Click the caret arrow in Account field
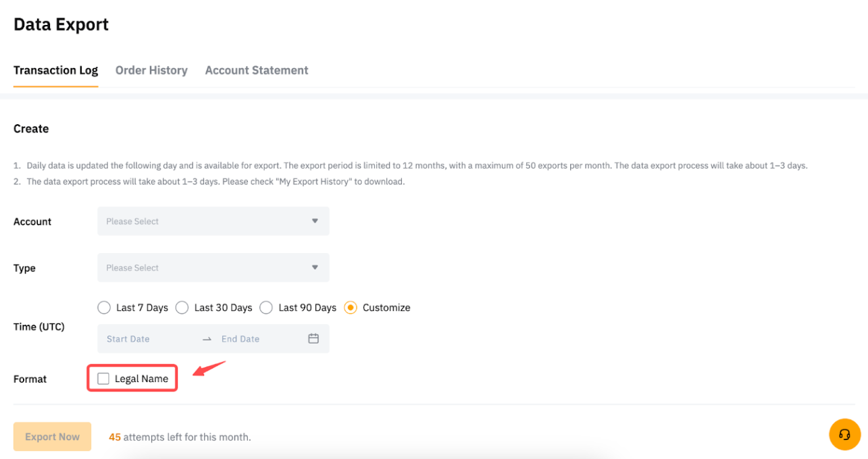The height and width of the screenshot is (459, 868). coord(315,221)
